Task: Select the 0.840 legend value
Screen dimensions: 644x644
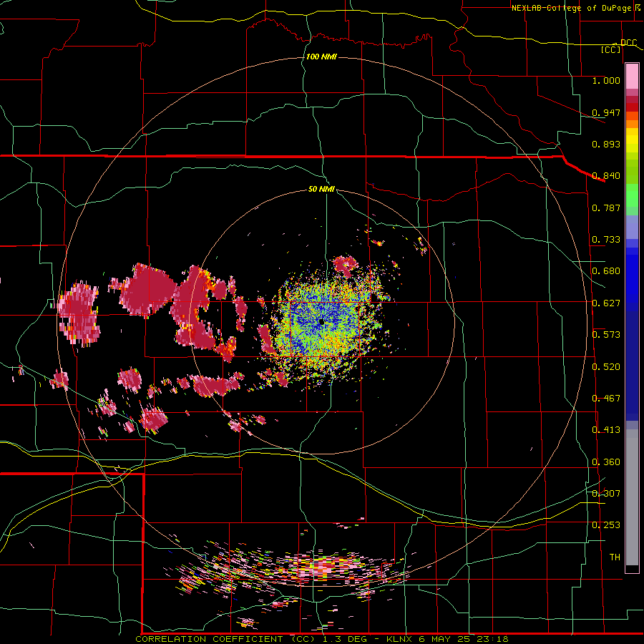Action: tap(606, 176)
